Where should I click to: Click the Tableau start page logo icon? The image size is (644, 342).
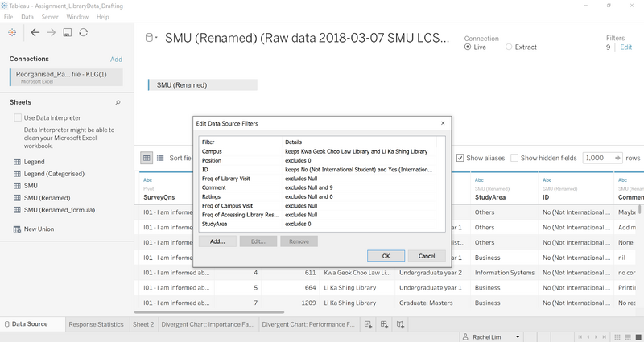click(x=12, y=32)
